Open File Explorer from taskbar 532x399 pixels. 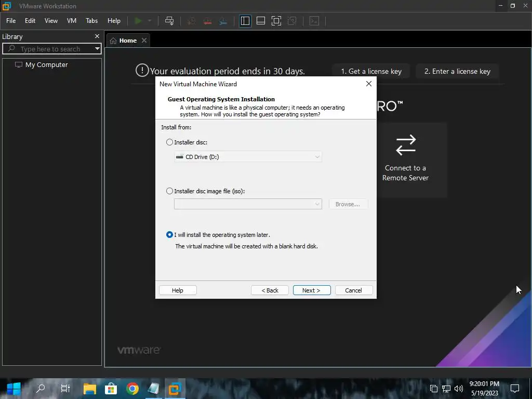(x=90, y=389)
